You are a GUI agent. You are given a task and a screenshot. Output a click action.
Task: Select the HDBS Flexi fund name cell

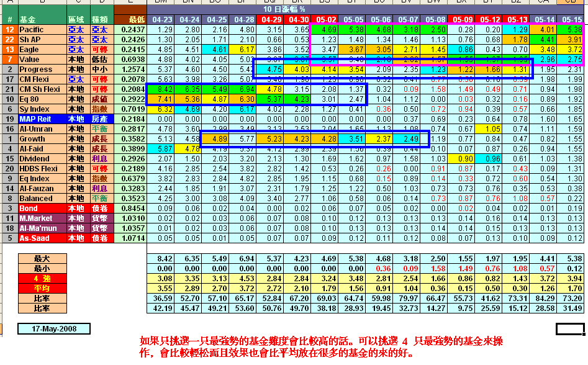point(42,169)
